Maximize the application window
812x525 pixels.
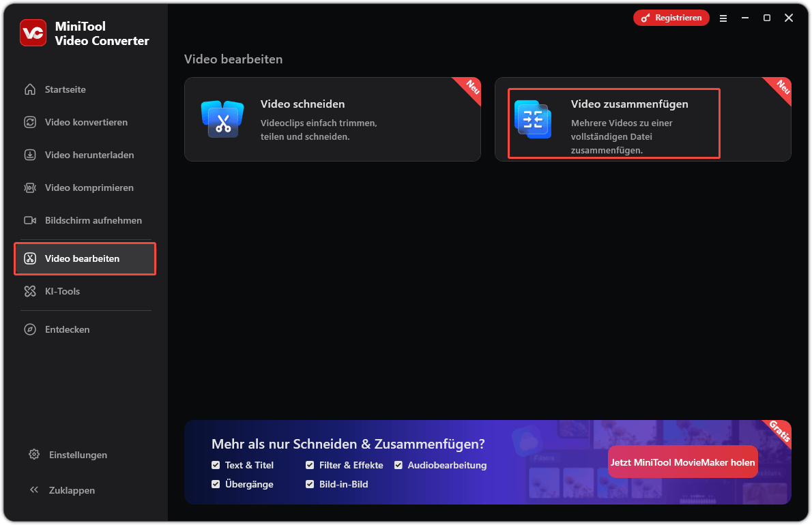point(767,18)
